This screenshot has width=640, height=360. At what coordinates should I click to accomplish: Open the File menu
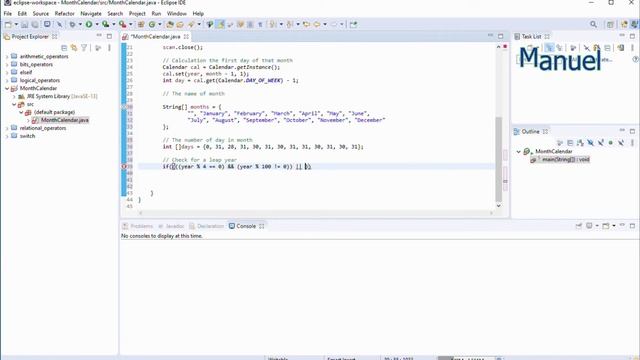coord(8,13)
